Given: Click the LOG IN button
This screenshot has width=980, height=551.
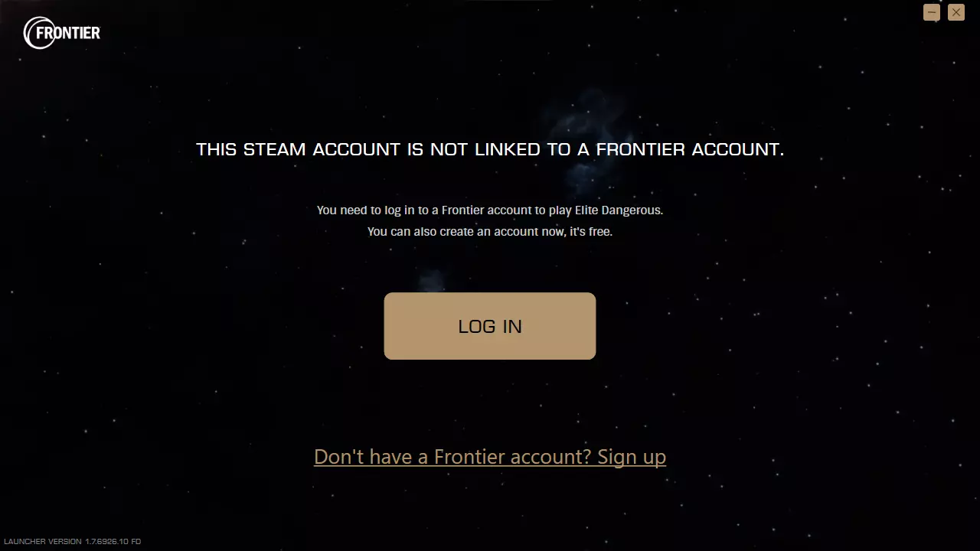Looking at the screenshot, I should [x=490, y=326].
